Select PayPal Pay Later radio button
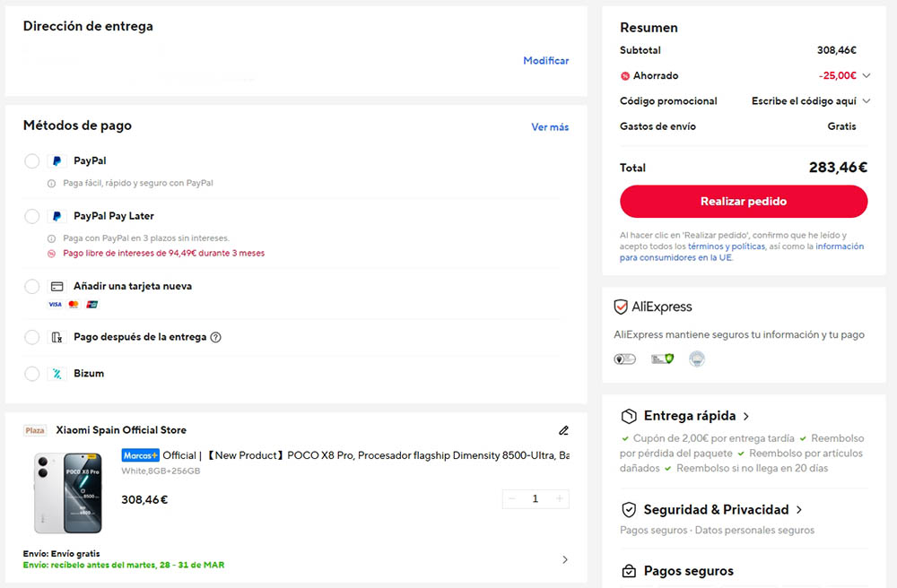Viewport: 897px width, 588px height. 32,216
